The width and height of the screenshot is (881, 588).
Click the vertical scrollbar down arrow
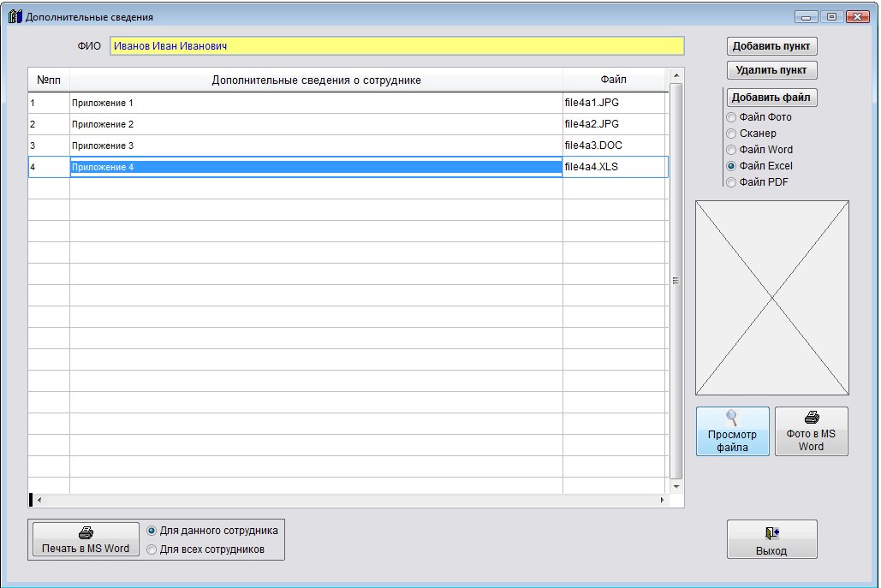(x=676, y=486)
